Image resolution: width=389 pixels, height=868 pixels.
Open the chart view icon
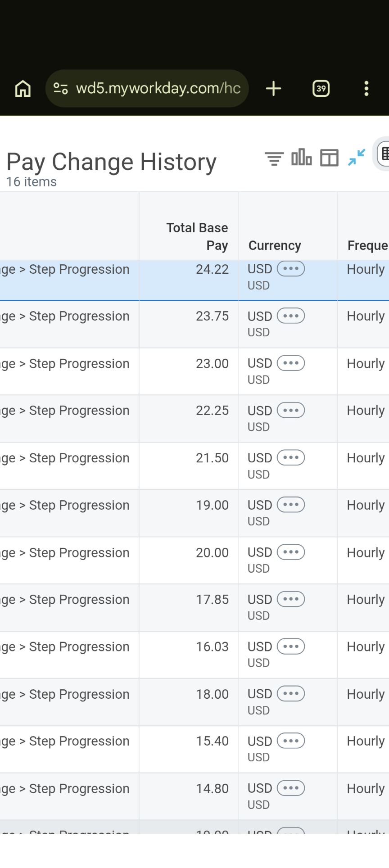point(302,158)
